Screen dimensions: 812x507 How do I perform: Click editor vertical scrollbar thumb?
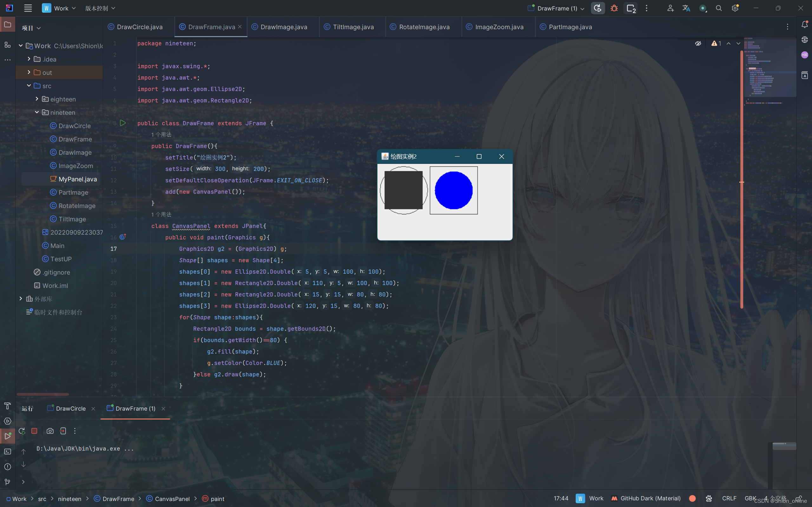(742, 179)
